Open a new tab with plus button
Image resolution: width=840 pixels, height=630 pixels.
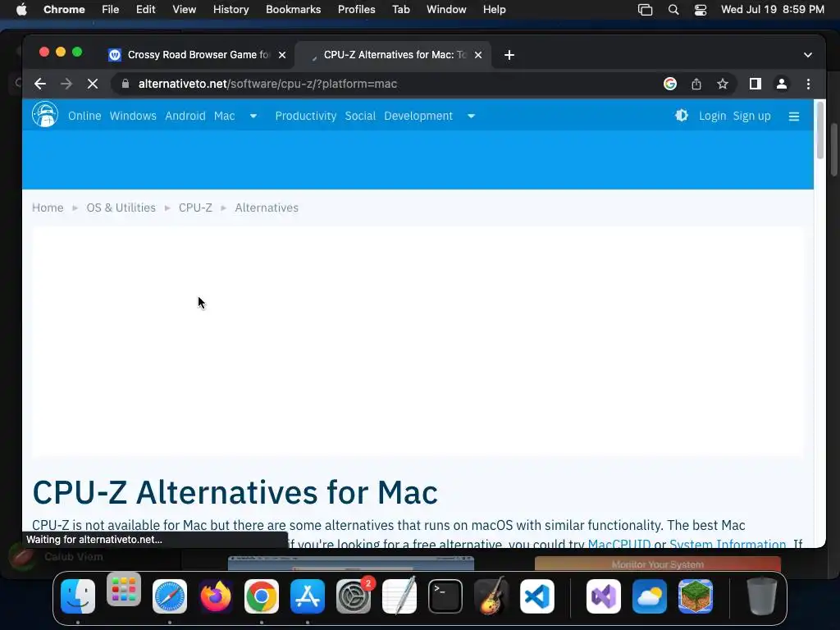[509, 55]
